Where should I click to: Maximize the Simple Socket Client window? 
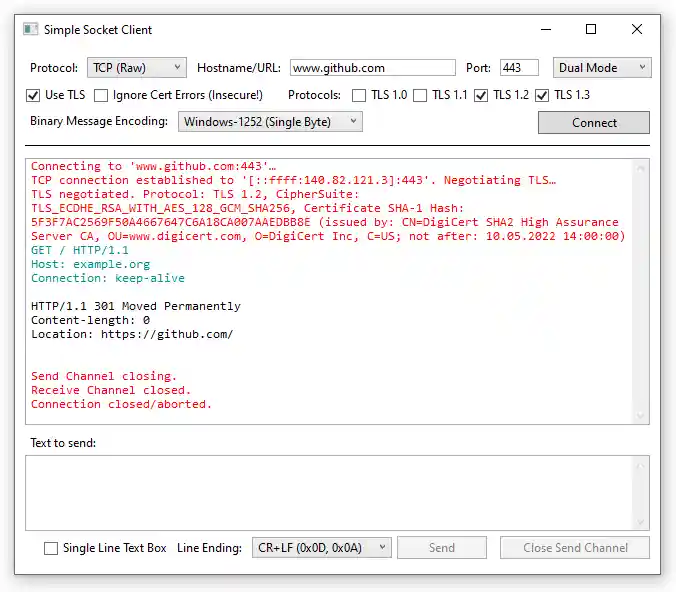coord(591,30)
